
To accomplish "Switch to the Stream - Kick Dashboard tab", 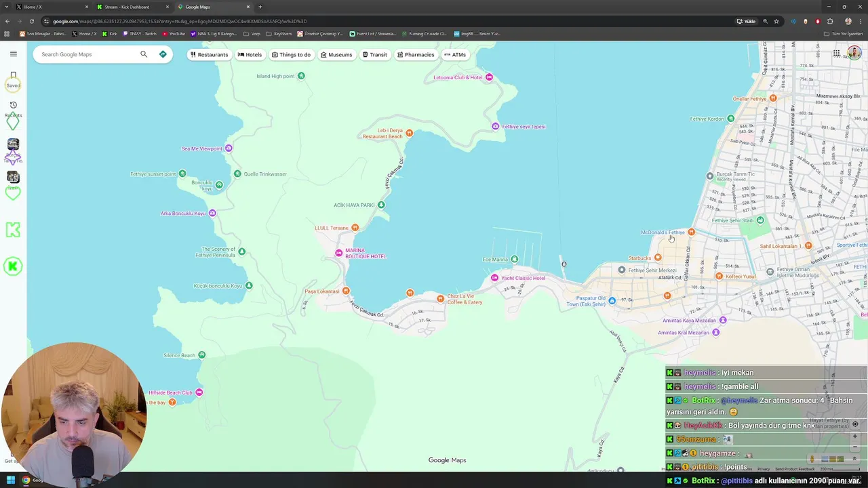I will 132,7.
